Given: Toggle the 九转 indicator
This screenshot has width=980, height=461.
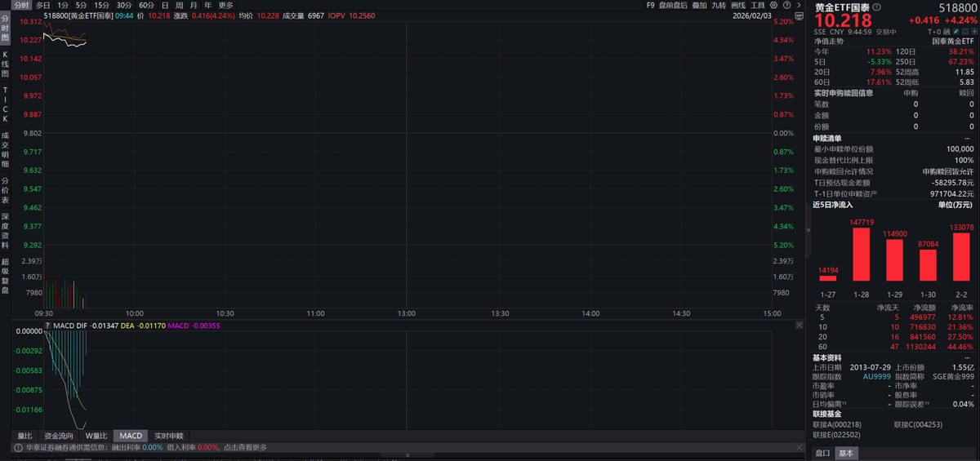Looking at the screenshot, I should pyautogui.click(x=718, y=5).
